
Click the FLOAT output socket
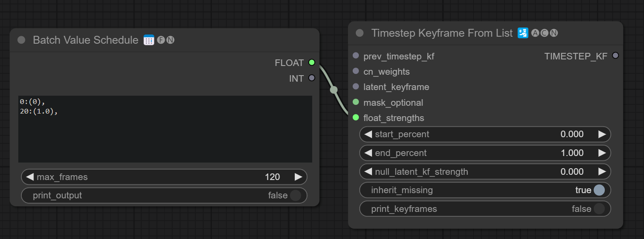pyautogui.click(x=311, y=62)
